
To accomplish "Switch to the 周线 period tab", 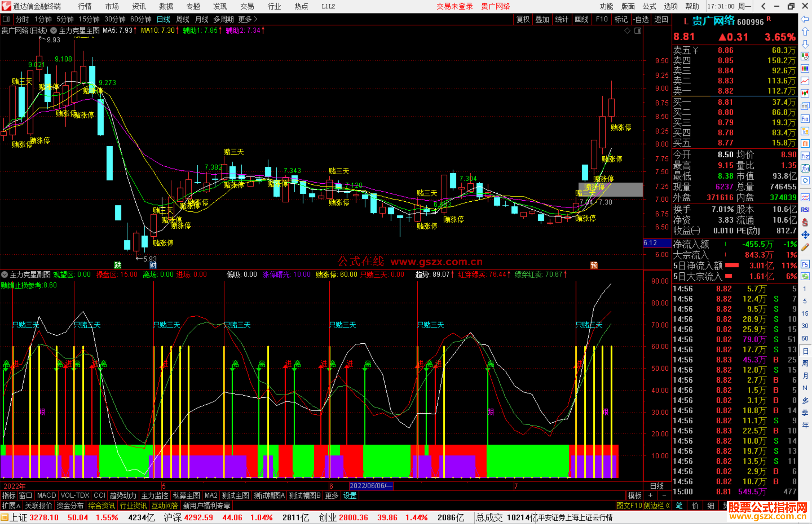I will (183, 19).
